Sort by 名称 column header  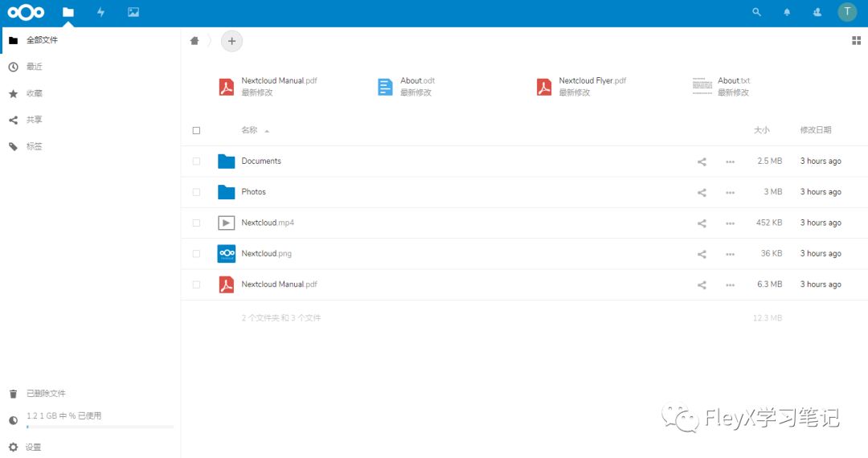(x=250, y=130)
